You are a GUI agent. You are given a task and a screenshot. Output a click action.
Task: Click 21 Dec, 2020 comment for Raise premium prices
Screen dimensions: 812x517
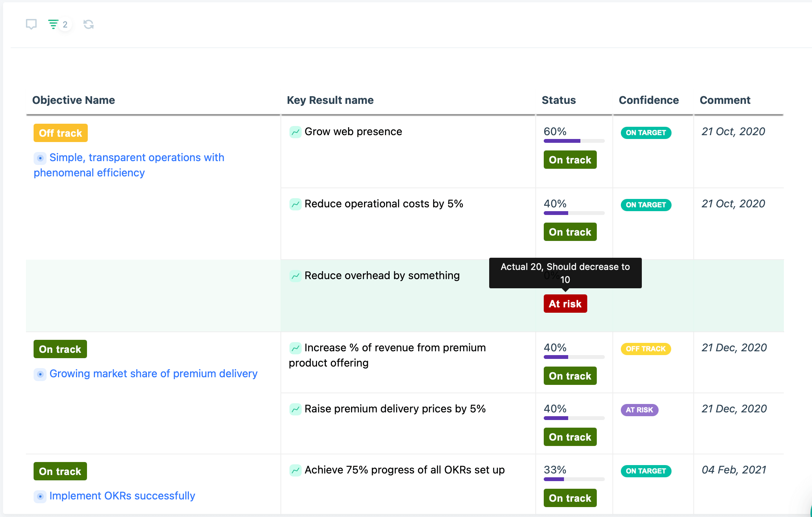[x=734, y=409]
